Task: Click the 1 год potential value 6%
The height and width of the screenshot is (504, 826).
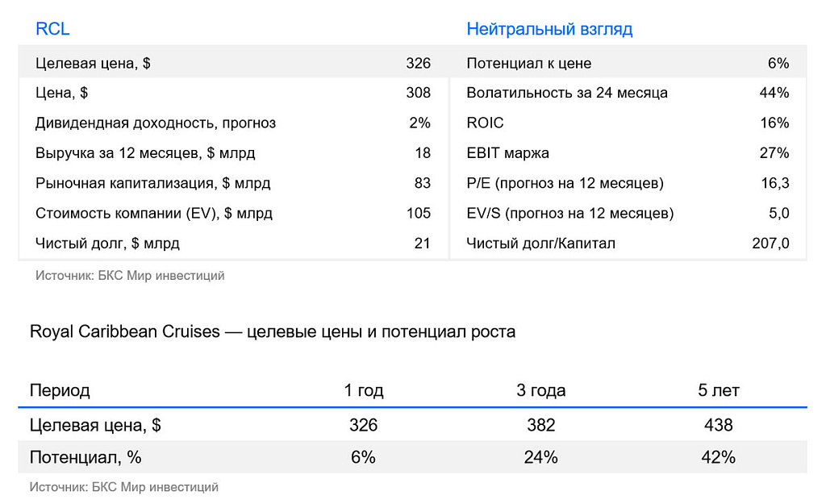Action: (x=364, y=457)
